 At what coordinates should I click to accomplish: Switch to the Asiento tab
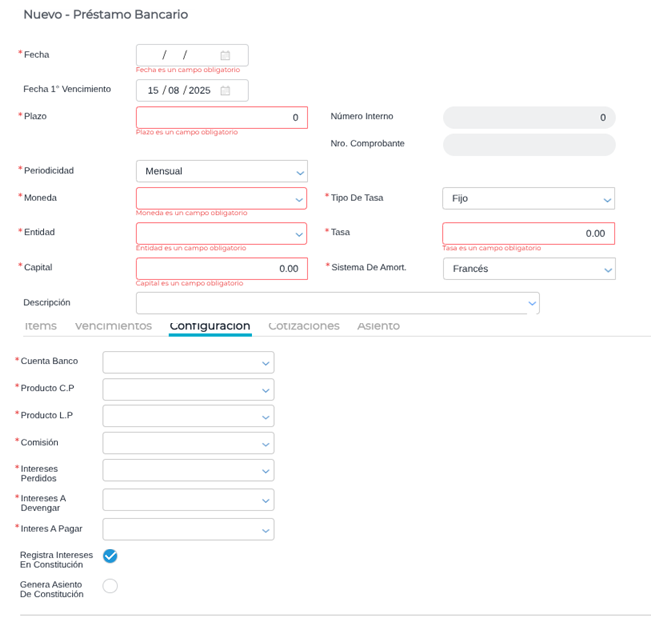click(379, 326)
